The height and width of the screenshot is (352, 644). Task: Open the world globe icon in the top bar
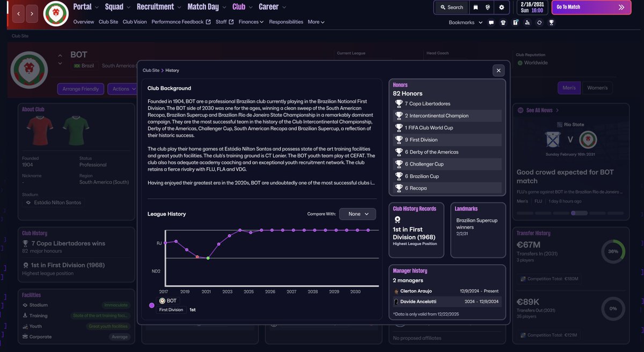488,8
